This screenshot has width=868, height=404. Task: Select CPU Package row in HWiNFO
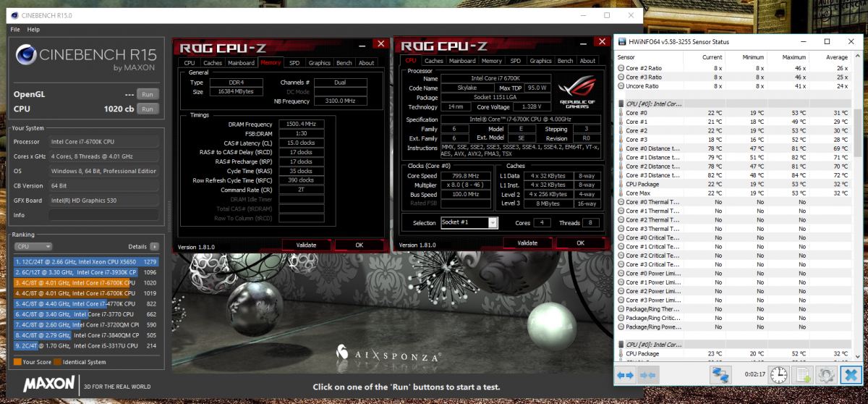click(734, 185)
